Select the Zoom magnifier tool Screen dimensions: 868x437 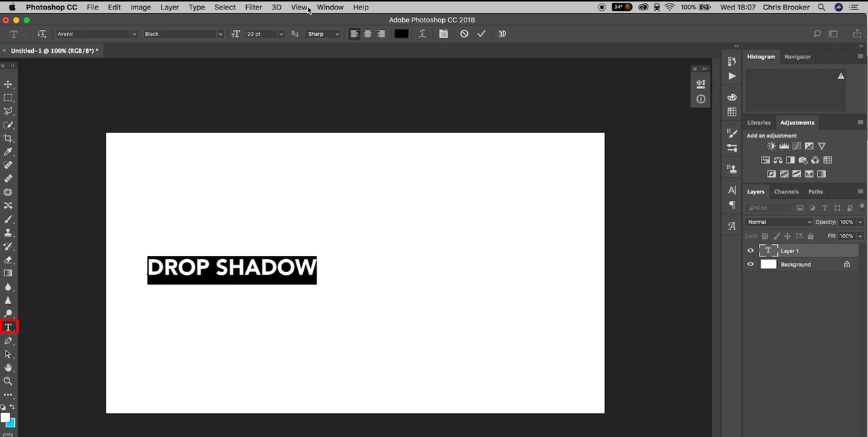click(8, 381)
